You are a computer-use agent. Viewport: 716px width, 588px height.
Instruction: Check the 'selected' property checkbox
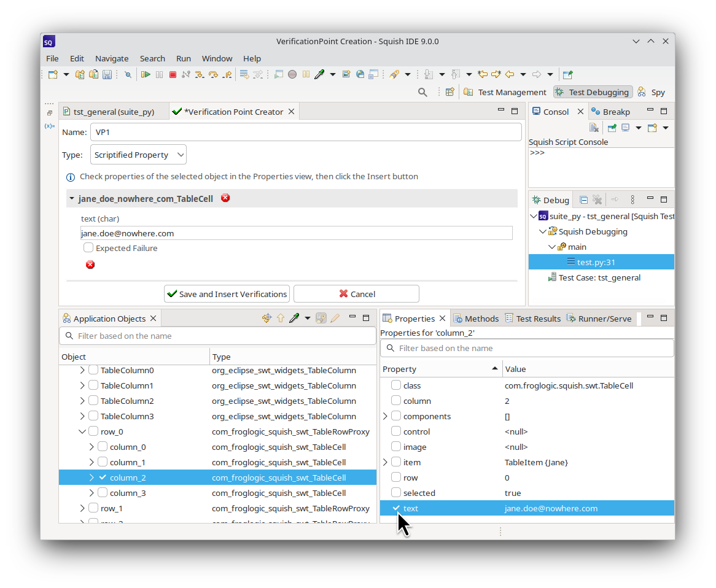[396, 493]
